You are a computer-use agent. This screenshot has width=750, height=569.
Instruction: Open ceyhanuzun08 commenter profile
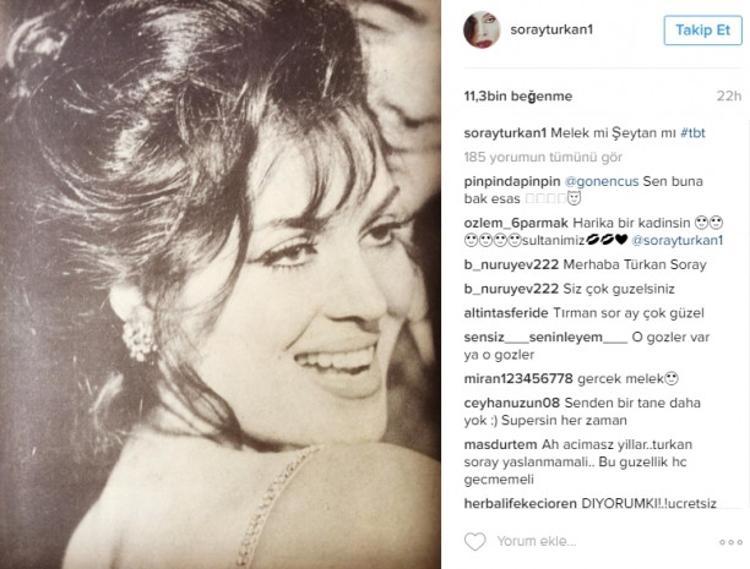click(x=511, y=403)
